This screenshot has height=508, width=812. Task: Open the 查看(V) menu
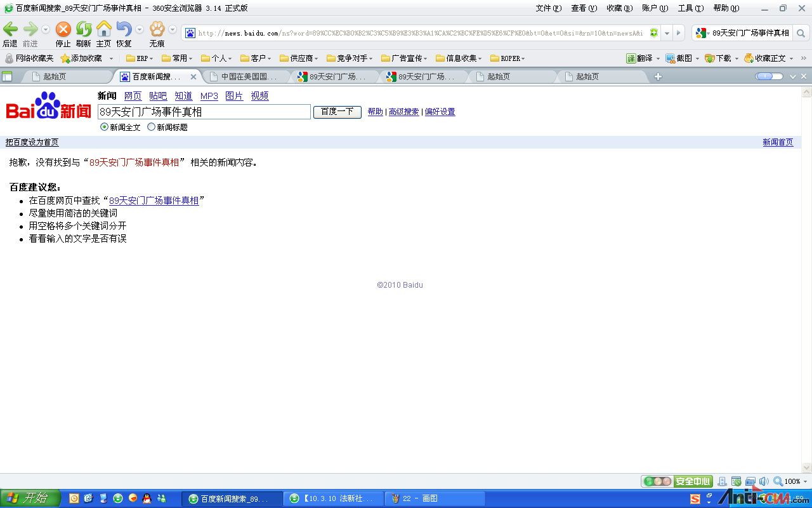(x=584, y=8)
